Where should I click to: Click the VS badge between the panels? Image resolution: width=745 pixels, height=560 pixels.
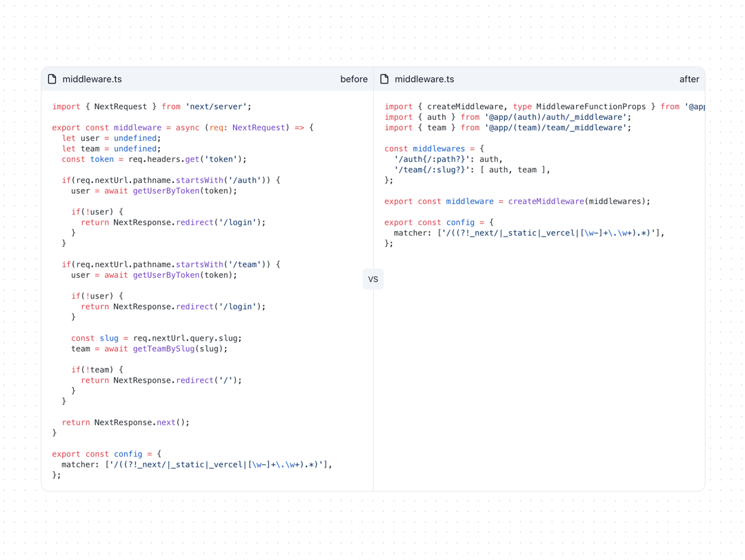373,279
